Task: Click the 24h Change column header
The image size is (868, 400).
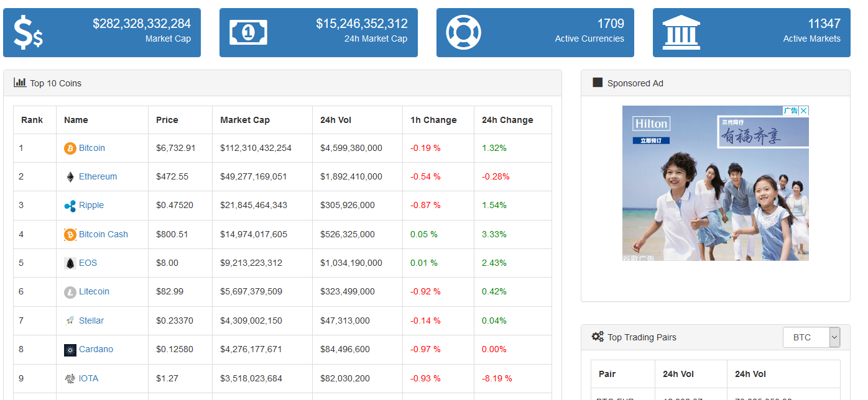Action: (507, 120)
